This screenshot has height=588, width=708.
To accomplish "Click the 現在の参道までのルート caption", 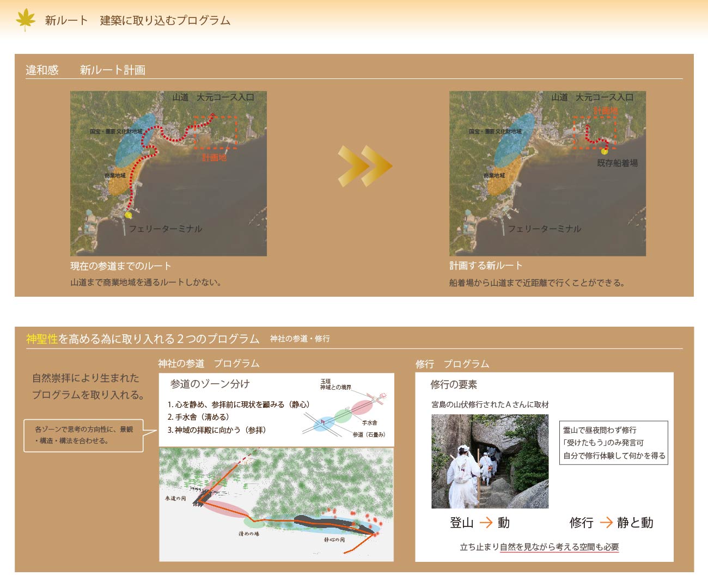I will [120, 266].
